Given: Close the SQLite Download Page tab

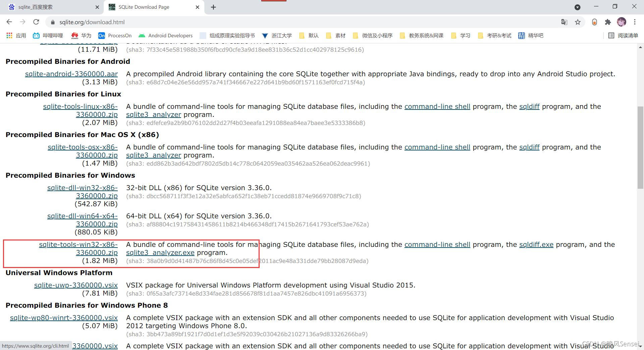Looking at the screenshot, I should (198, 7).
